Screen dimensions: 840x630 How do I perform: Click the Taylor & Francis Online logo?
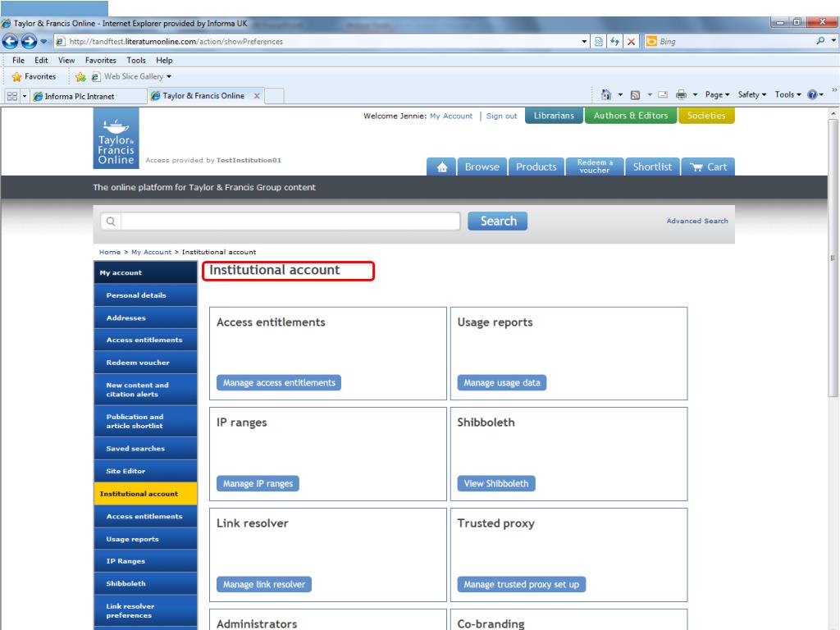[116, 138]
